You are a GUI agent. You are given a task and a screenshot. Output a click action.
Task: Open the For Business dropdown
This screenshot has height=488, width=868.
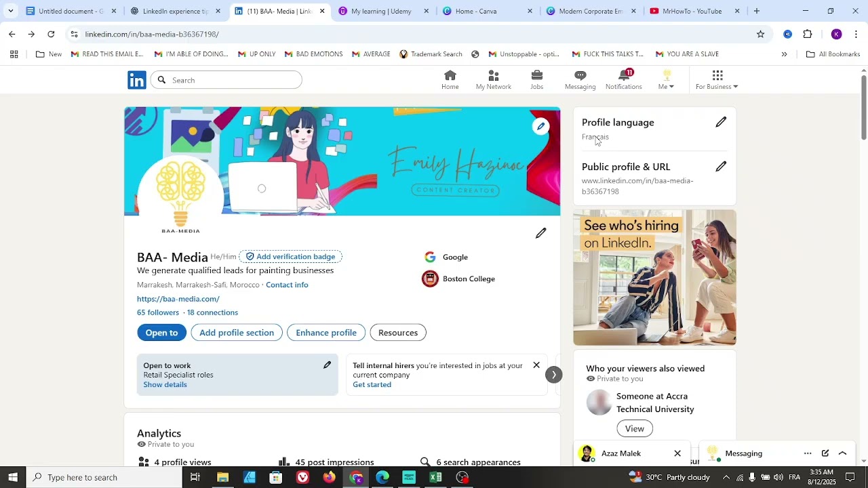[717, 80]
